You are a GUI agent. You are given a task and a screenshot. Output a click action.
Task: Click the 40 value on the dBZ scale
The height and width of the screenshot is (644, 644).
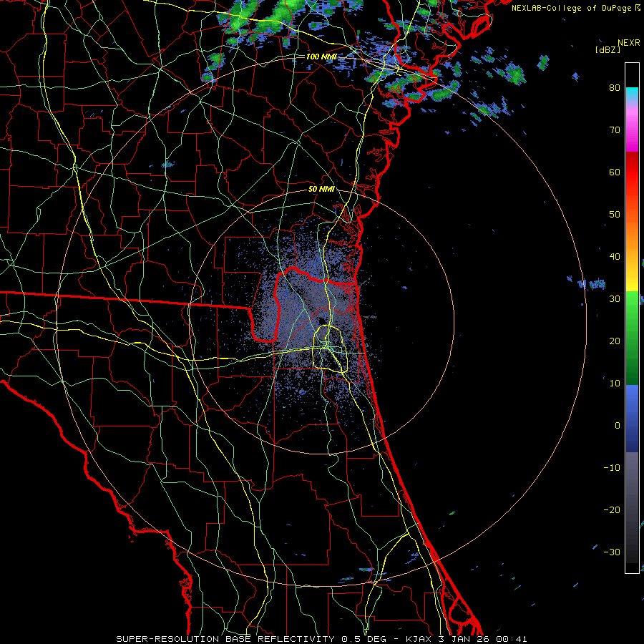pyautogui.click(x=615, y=257)
